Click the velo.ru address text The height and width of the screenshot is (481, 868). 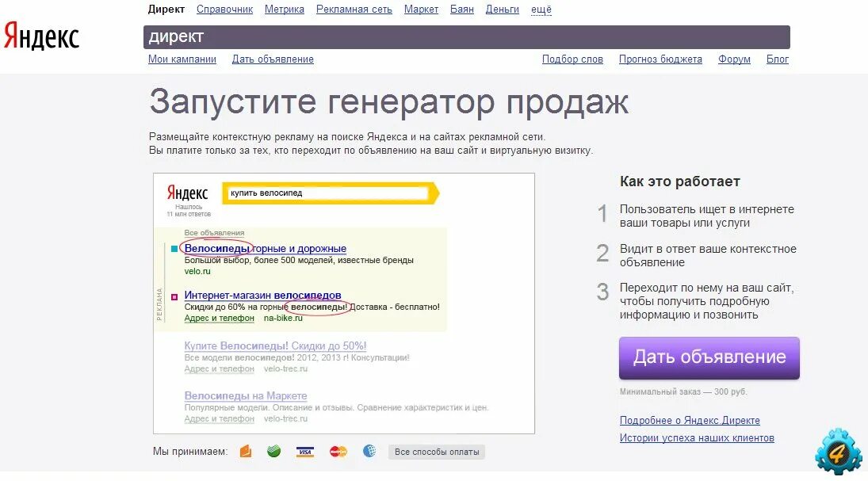(x=197, y=271)
